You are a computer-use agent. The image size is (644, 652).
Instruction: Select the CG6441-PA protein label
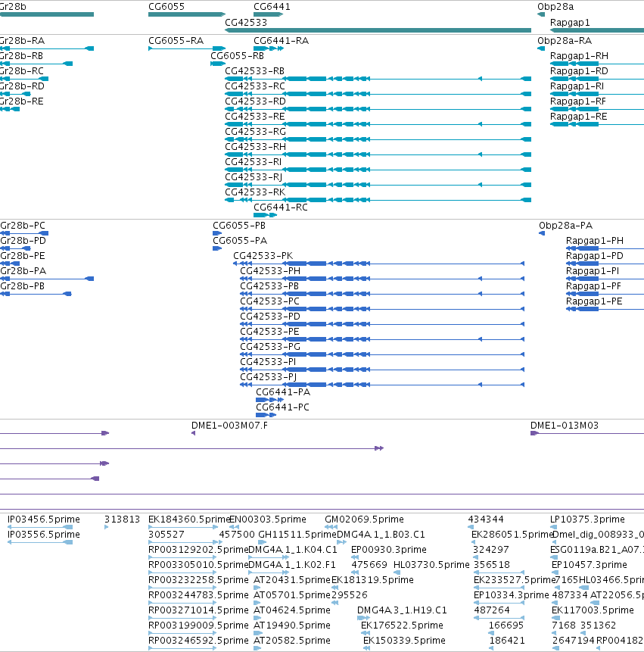point(283,392)
